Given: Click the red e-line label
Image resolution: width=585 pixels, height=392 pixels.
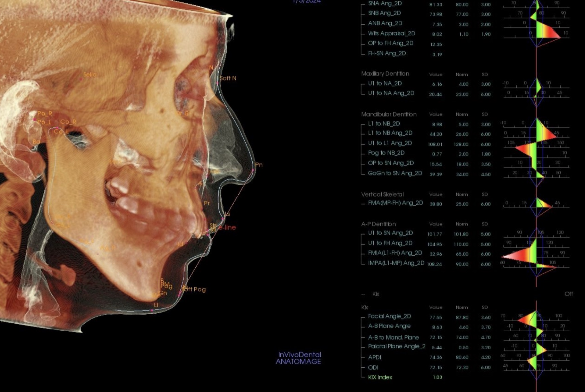Looking at the screenshot, I should [228, 228].
